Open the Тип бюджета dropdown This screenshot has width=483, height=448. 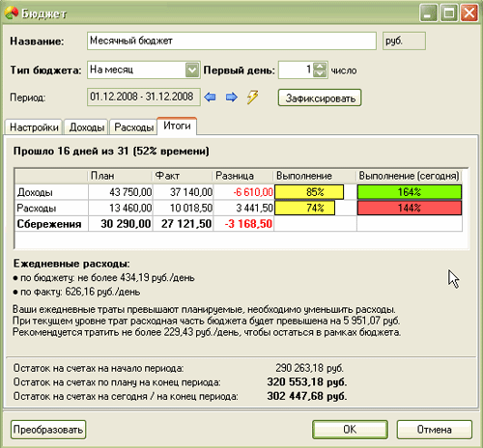coord(192,70)
